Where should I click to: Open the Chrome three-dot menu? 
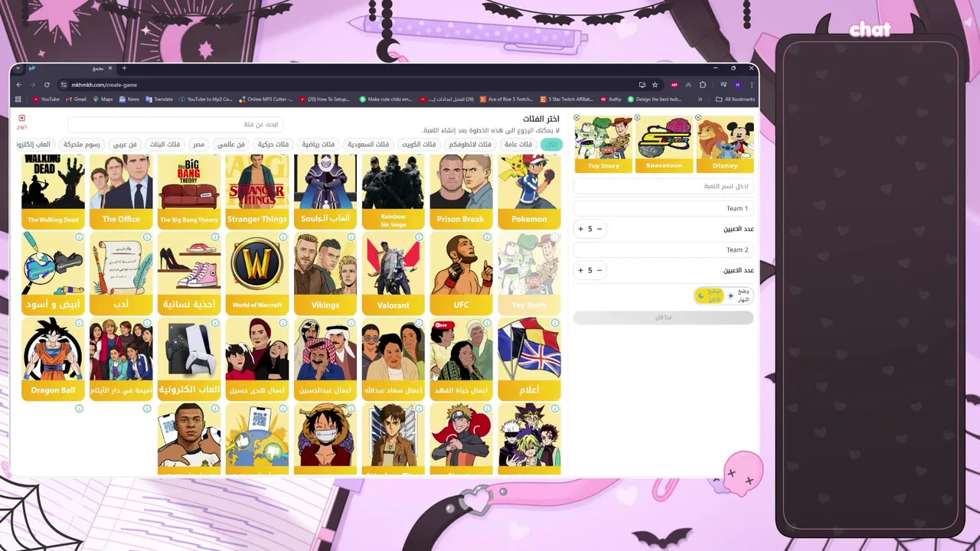(x=751, y=85)
